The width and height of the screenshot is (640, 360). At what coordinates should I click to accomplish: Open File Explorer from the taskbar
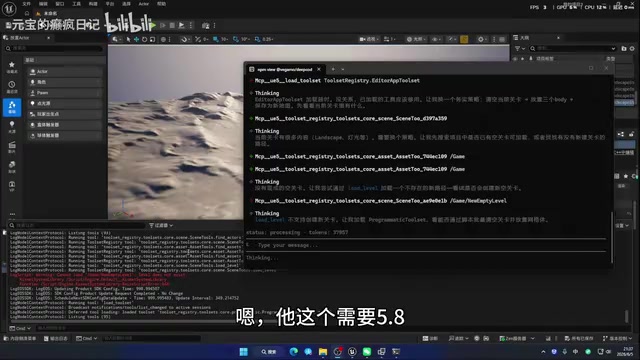[323, 351]
